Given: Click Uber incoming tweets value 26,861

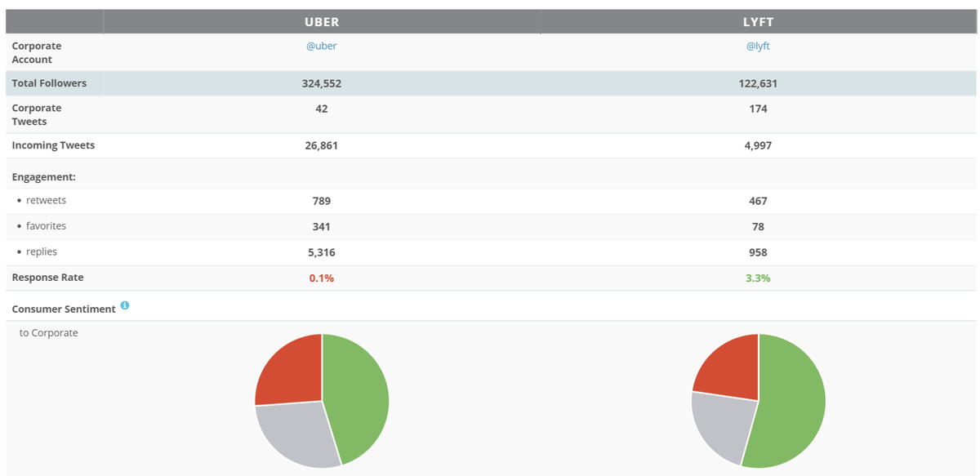Looking at the screenshot, I should (x=322, y=145).
